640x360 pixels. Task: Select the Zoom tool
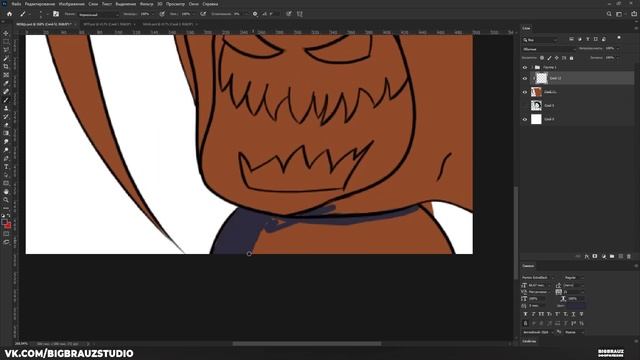click(6, 200)
